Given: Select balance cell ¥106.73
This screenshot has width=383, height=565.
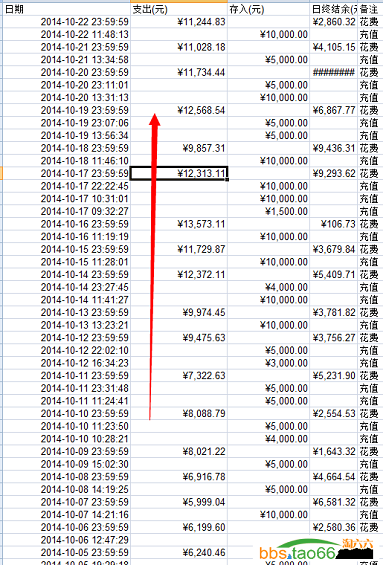Looking at the screenshot, I should (x=334, y=224).
